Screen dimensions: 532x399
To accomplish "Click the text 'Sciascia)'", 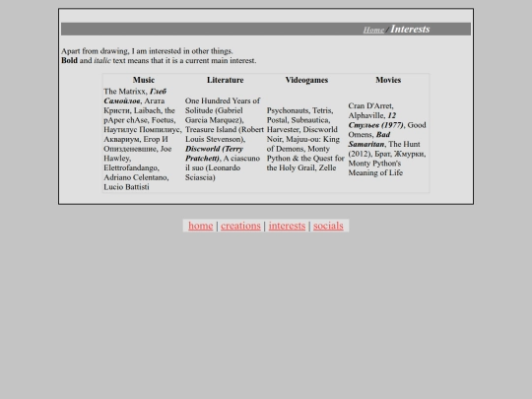I will [x=200, y=177].
